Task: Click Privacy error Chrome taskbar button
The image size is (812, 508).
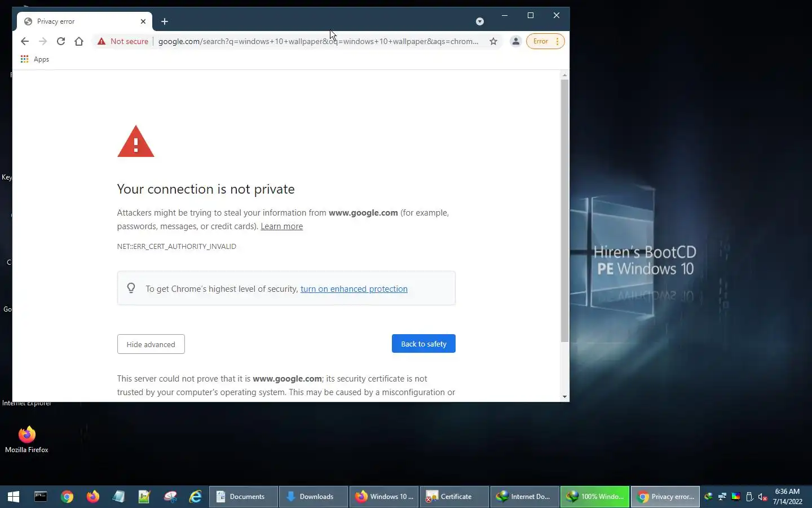Action: [x=665, y=497]
